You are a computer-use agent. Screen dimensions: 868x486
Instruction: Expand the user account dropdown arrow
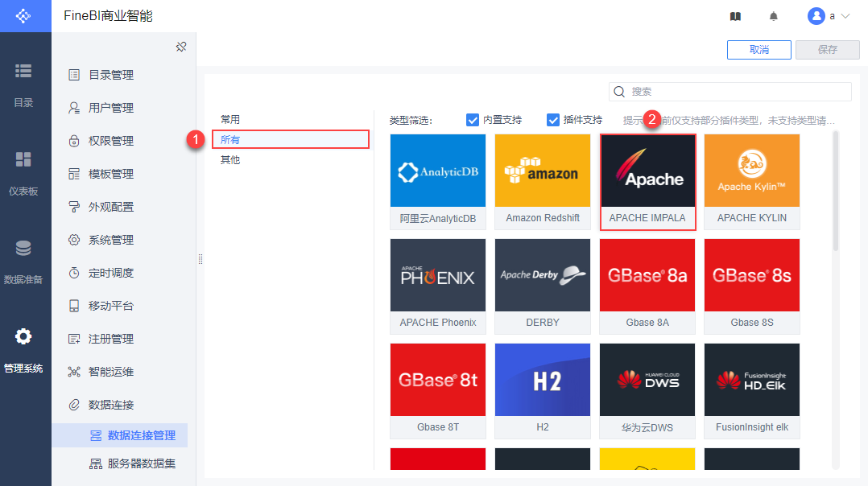click(x=845, y=16)
